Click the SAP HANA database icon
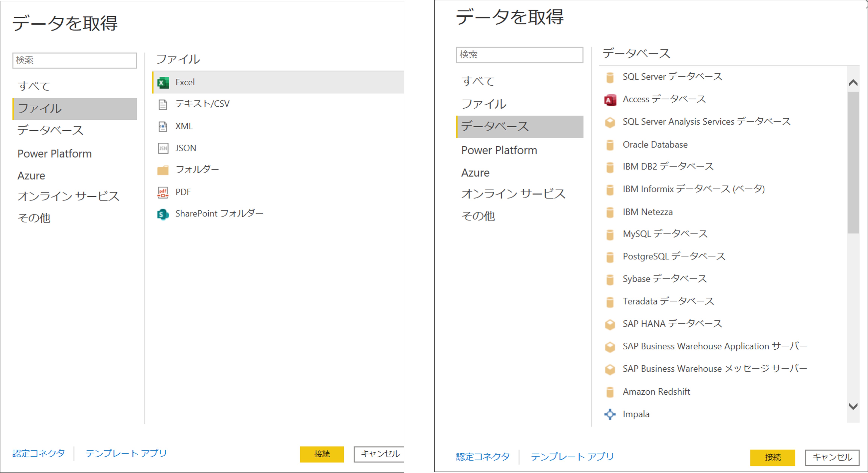868x473 pixels. 610,324
